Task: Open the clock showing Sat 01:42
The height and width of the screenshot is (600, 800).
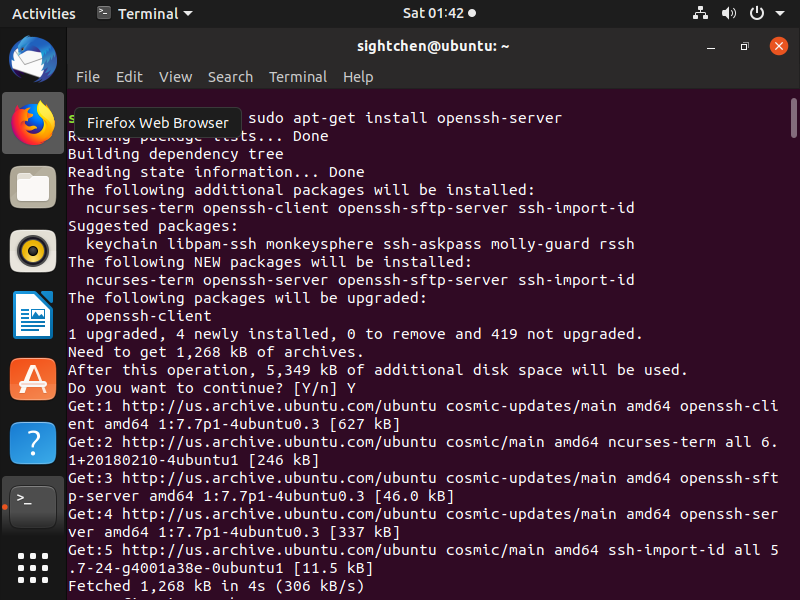Action: pyautogui.click(x=439, y=13)
